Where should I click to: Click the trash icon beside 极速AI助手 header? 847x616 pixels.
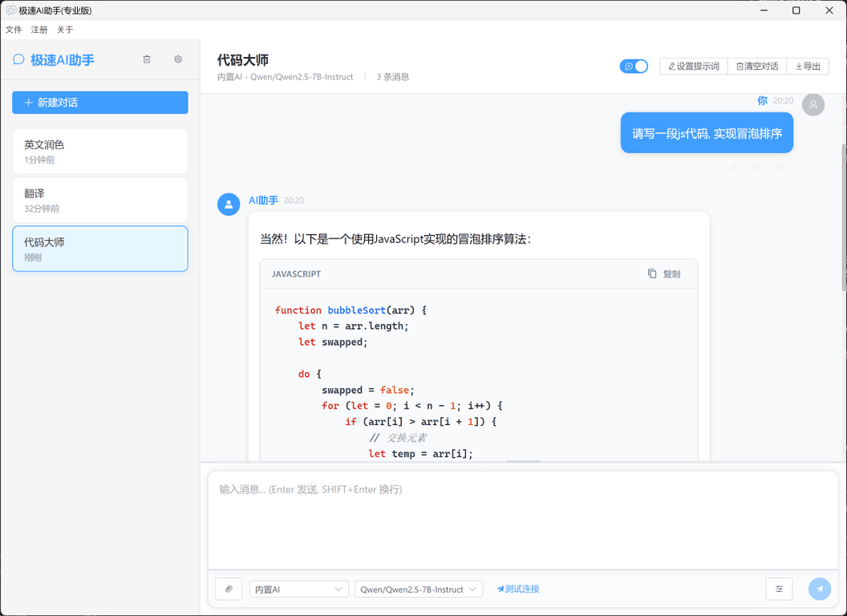point(147,59)
